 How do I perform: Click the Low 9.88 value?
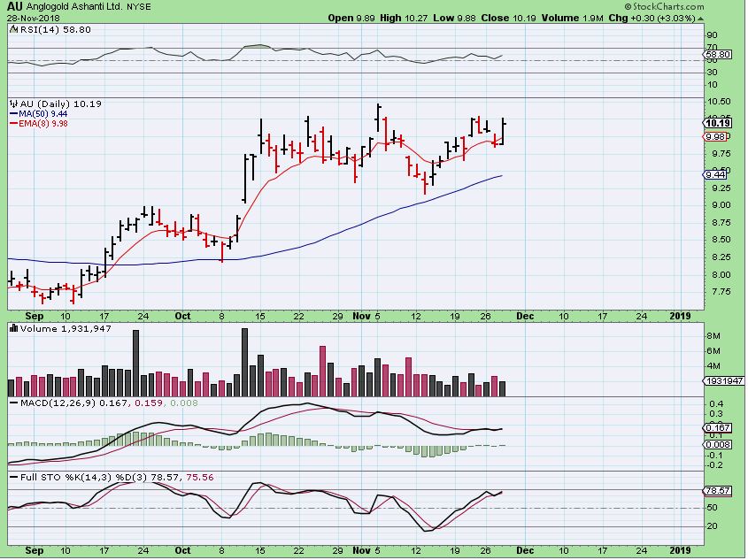click(x=455, y=18)
